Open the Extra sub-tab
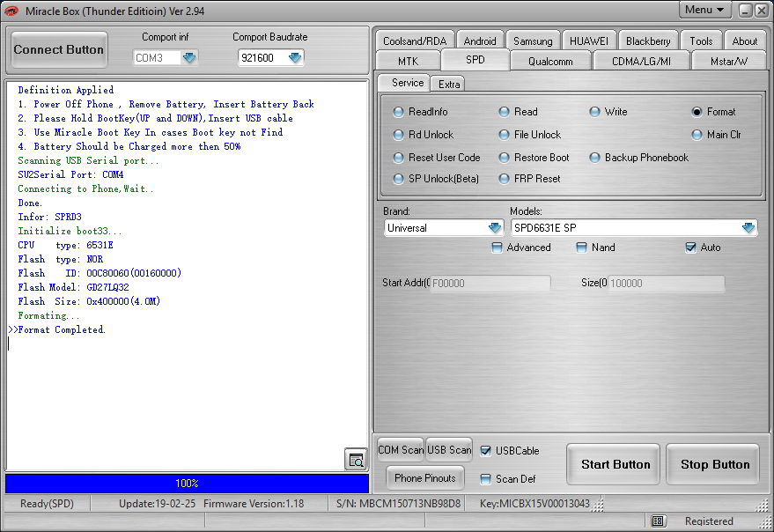Image resolution: width=774 pixels, height=532 pixels. click(x=448, y=84)
